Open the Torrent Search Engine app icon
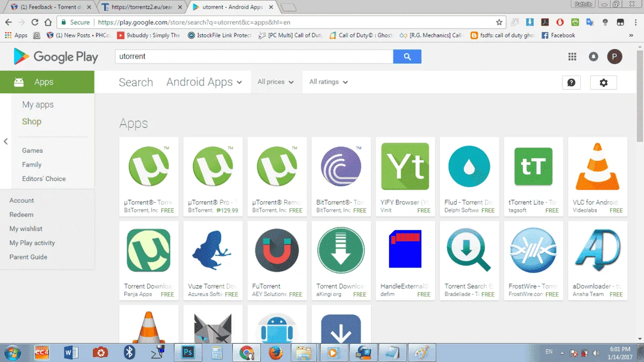Image resolution: width=644 pixels, height=362 pixels. pos(469,250)
